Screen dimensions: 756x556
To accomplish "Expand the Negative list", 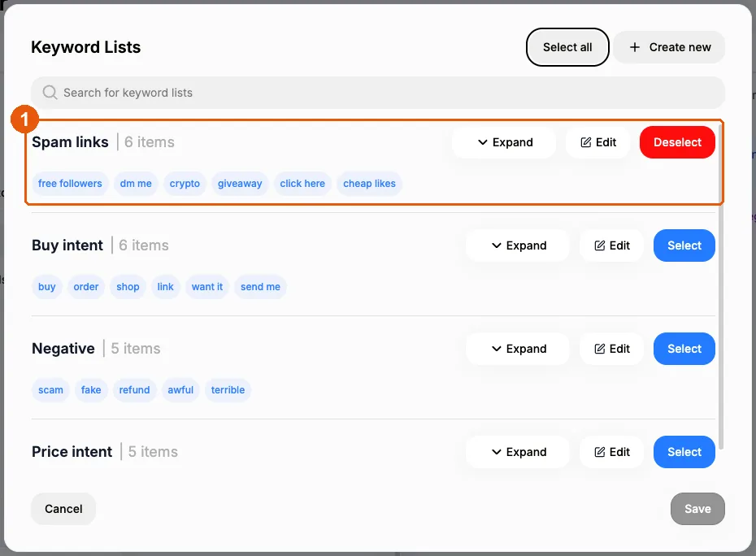I will 518,349.
